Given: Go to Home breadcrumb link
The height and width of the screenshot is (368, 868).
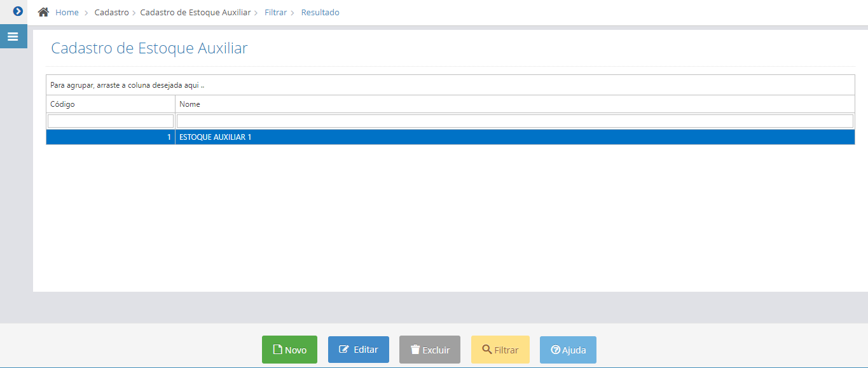Looking at the screenshot, I should [x=67, y=12].
